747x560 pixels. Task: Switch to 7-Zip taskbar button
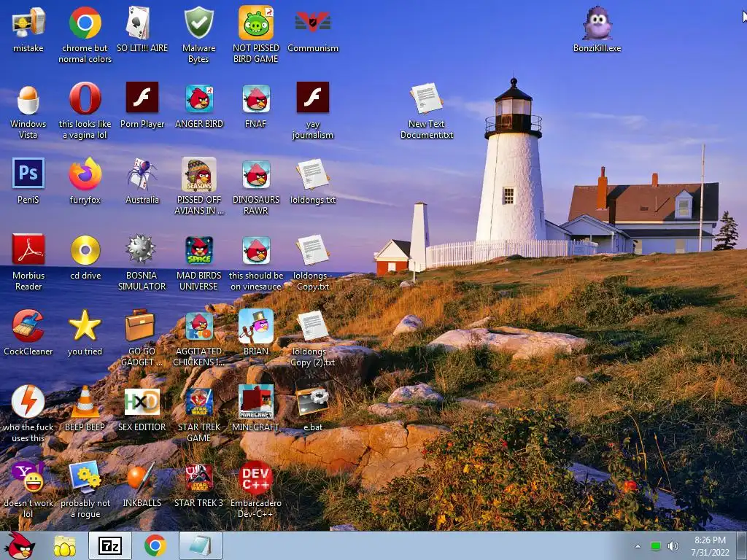pyautogui.click(x=110, y=545)
